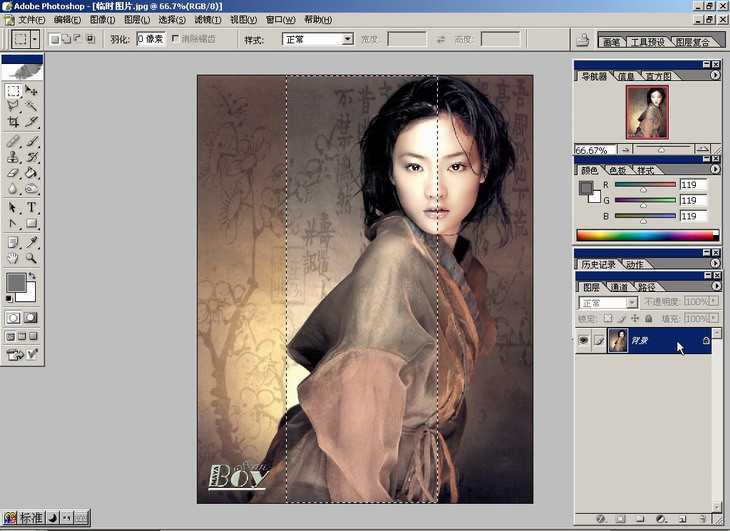The height and width of the screenshot is (531, 730).
Task: Open 样式 style dropdown showing 正常
Action: pos(318,39)
